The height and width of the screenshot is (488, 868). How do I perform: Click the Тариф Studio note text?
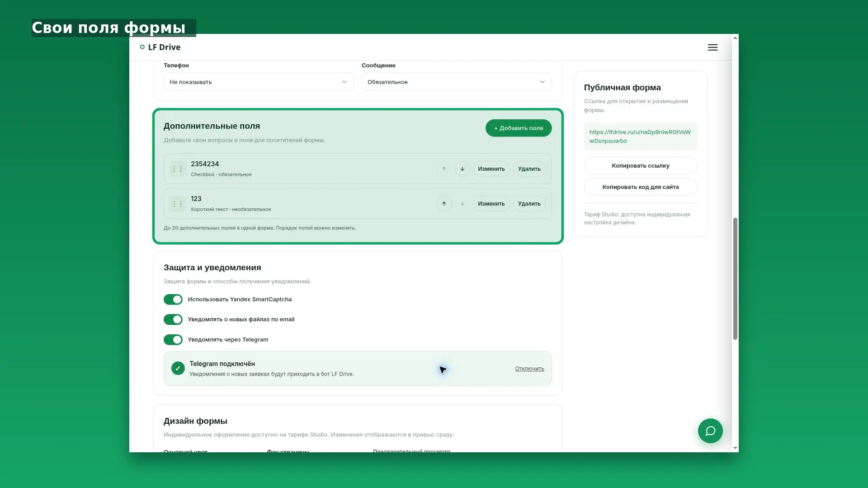(637, 218)
